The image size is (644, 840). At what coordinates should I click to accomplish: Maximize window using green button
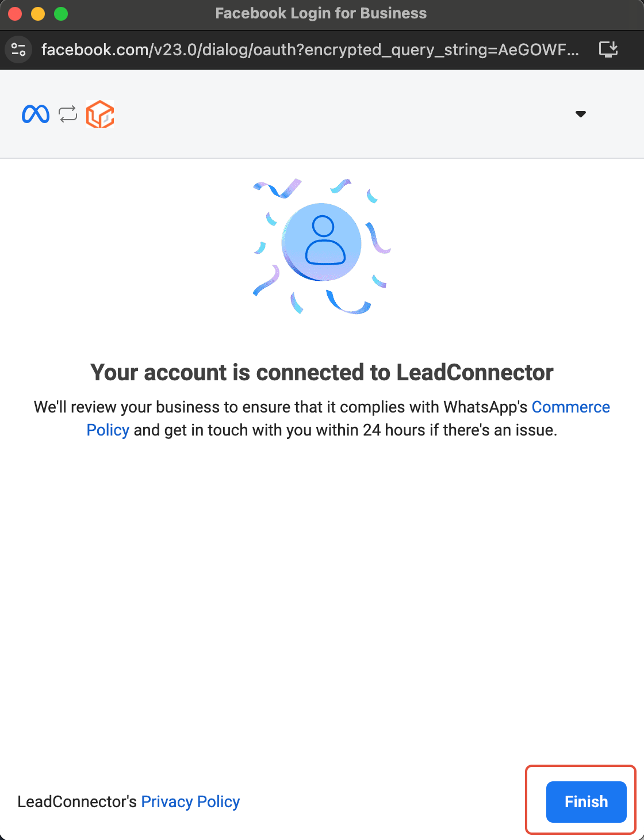pos(61,14)
